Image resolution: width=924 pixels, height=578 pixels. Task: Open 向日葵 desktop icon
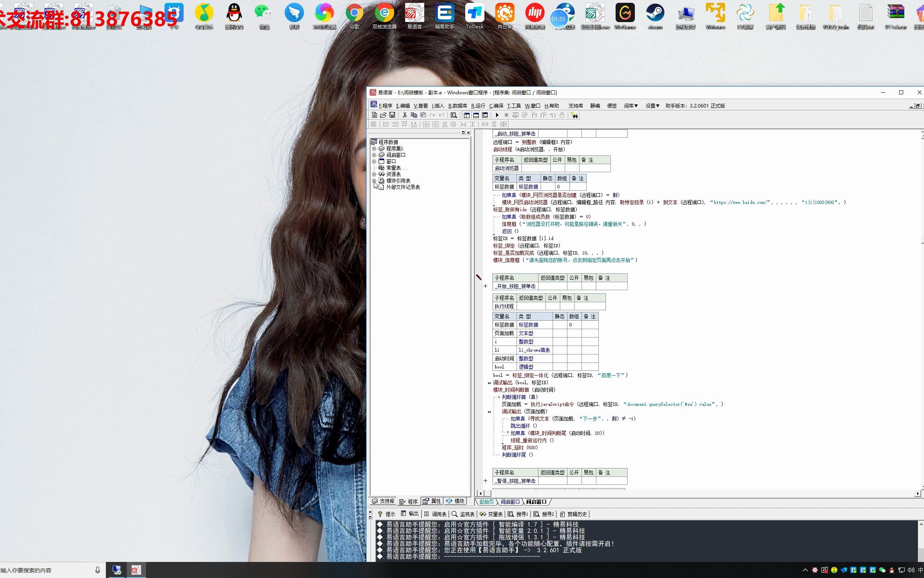(505, 16)
